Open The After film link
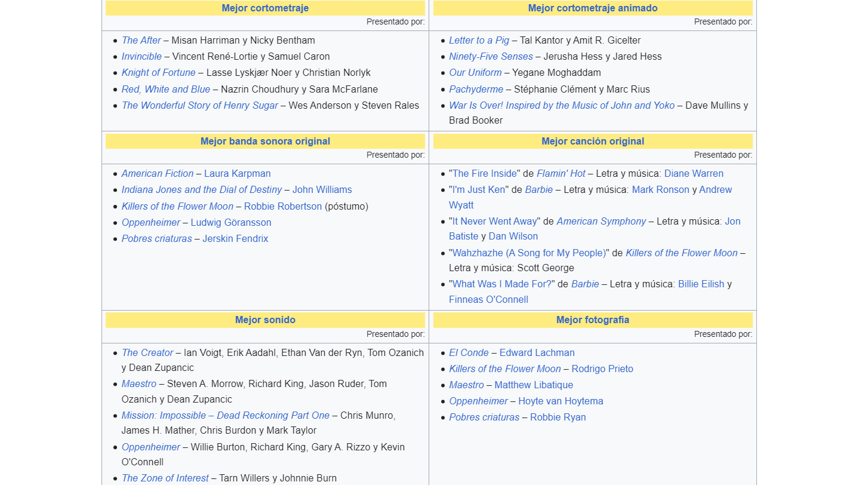 141,41
